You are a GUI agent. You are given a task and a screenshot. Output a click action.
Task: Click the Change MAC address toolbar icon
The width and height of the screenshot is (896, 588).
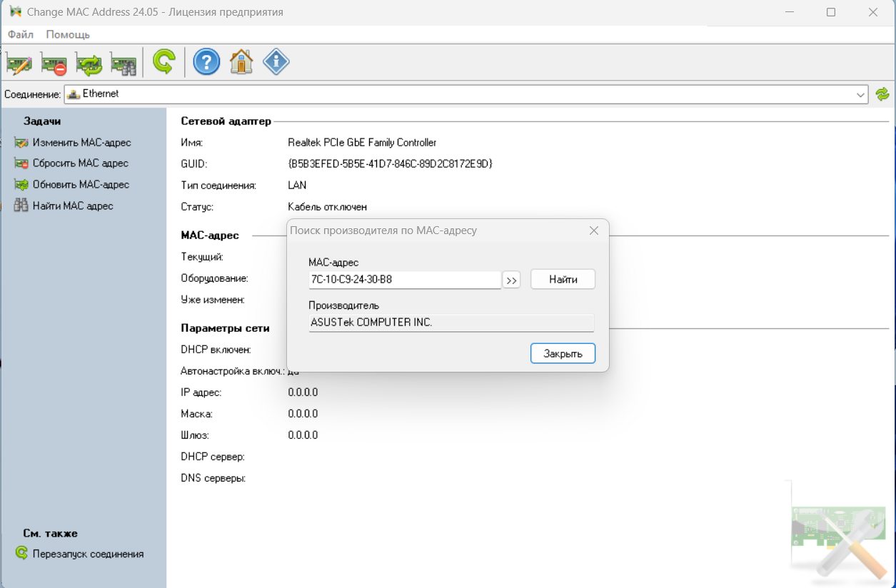click(19, 63)
